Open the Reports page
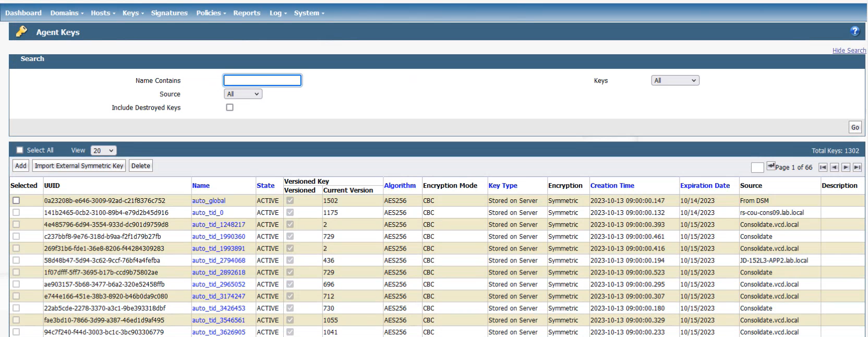868x337 pixels. (x=247, y=13)
